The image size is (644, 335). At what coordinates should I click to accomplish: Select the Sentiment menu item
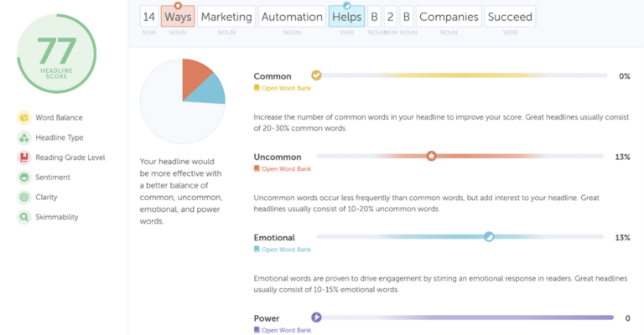coord(52,178)
